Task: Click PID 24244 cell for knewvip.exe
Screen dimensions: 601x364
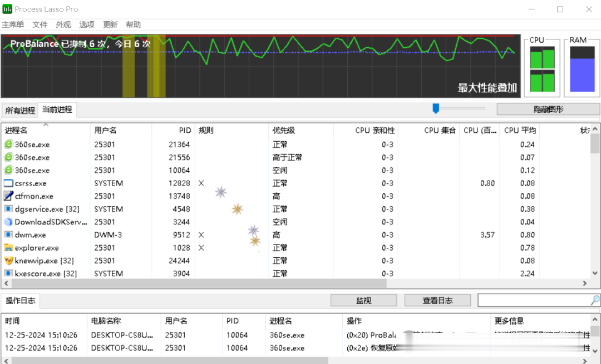Action: [179, 261]
